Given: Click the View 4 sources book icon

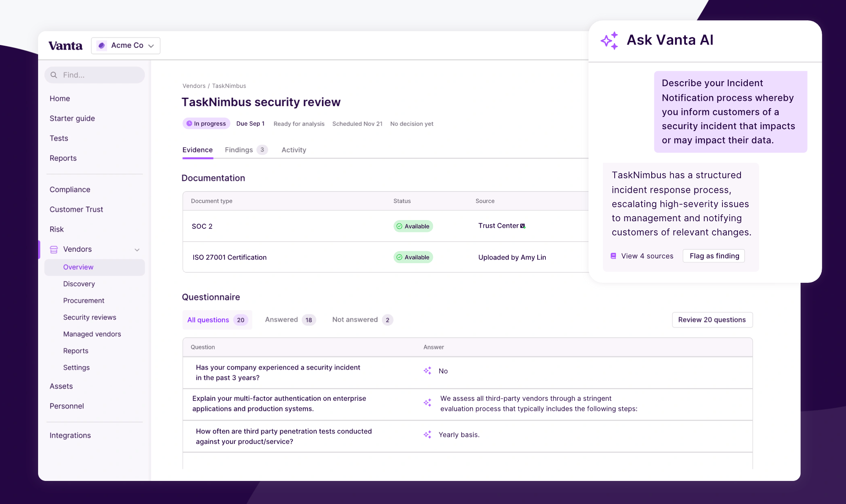Looking at the screenshot, I should click(x=614, y=256).
